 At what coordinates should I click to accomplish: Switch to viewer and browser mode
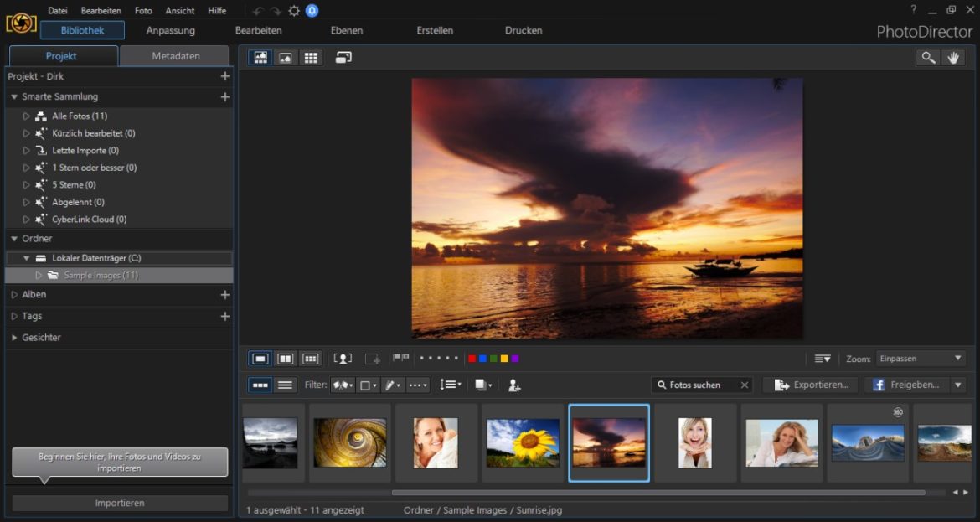[x=260, y=58]
